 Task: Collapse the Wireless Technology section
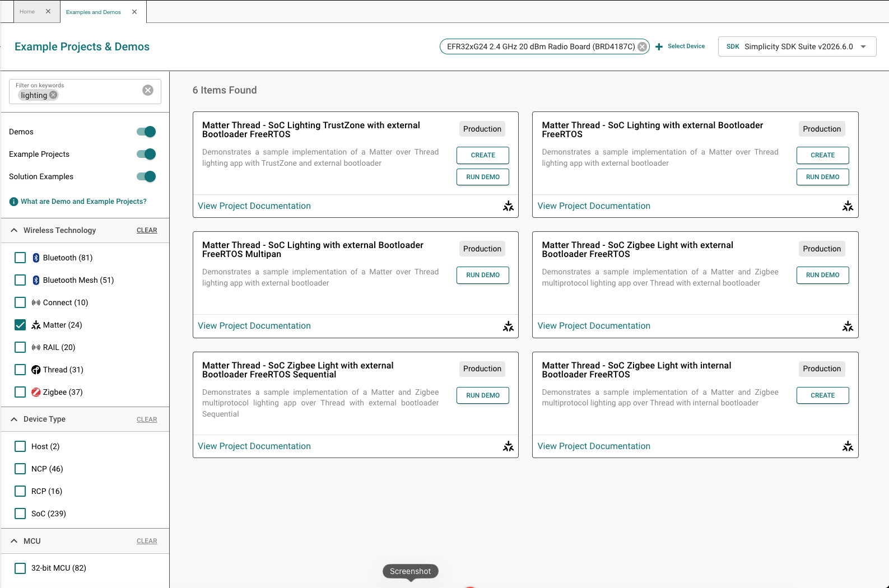pyautogui.click(x=14, y=230)
